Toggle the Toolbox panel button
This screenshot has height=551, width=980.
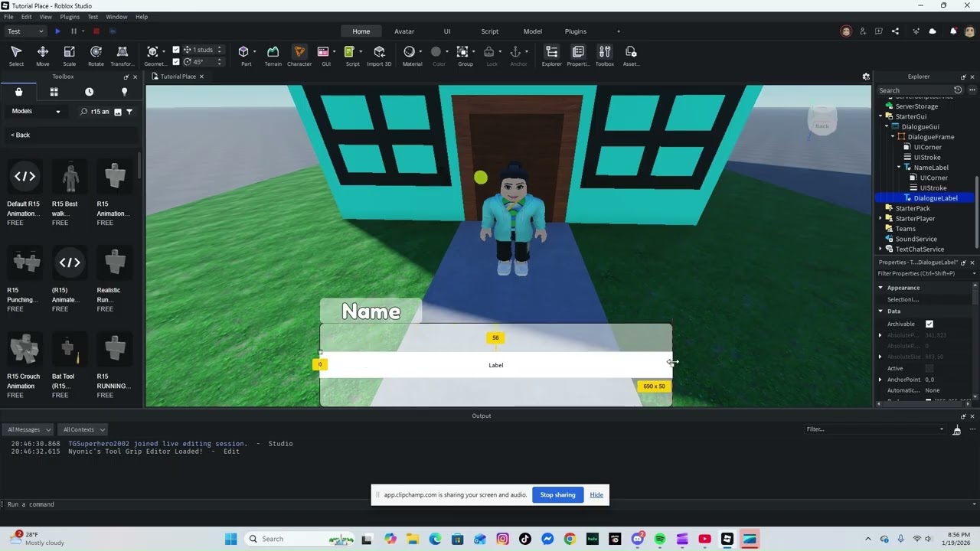coord(605,55)
